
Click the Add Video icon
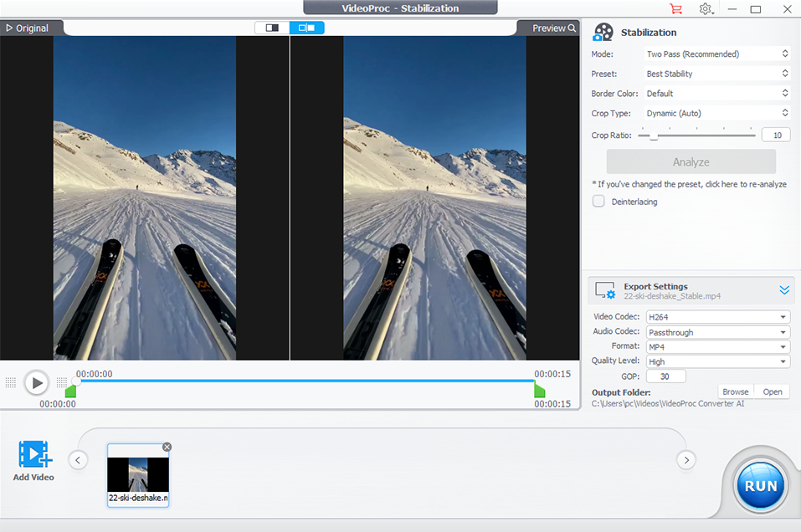(33, 456)
